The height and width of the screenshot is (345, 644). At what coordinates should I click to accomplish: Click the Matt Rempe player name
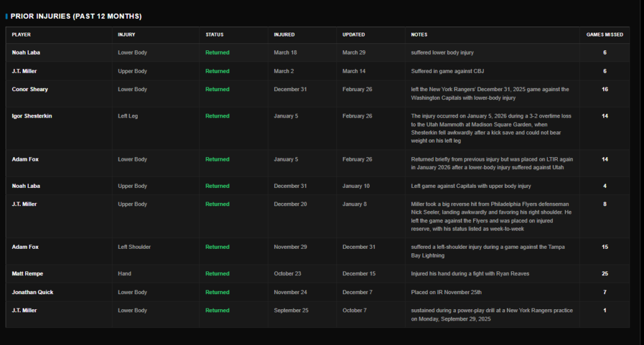click(28, 273)
